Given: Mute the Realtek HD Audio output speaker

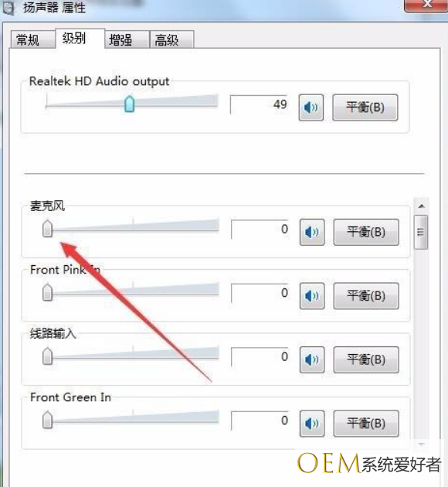Looking at the screenshot, I should point(311,107).
